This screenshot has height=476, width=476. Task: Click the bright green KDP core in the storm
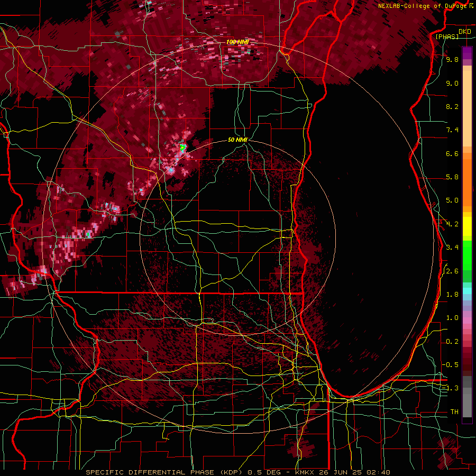coord(182,148)
